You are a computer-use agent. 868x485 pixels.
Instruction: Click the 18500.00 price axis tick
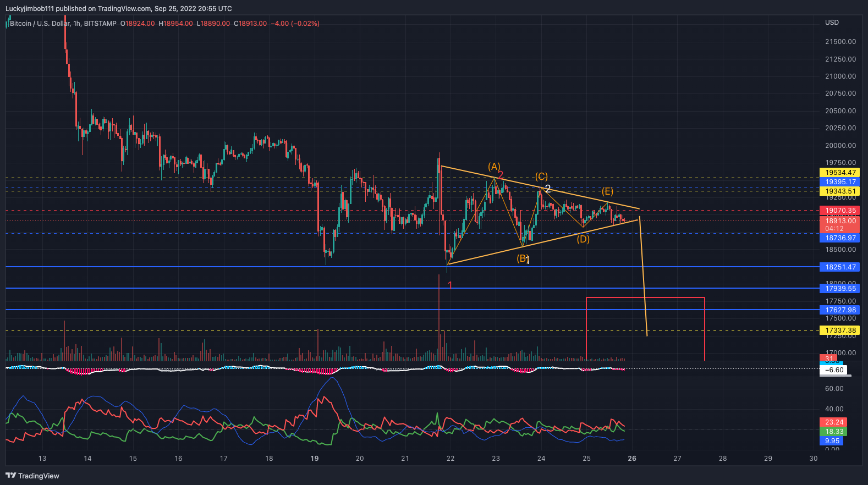click(x=840, y=250)
